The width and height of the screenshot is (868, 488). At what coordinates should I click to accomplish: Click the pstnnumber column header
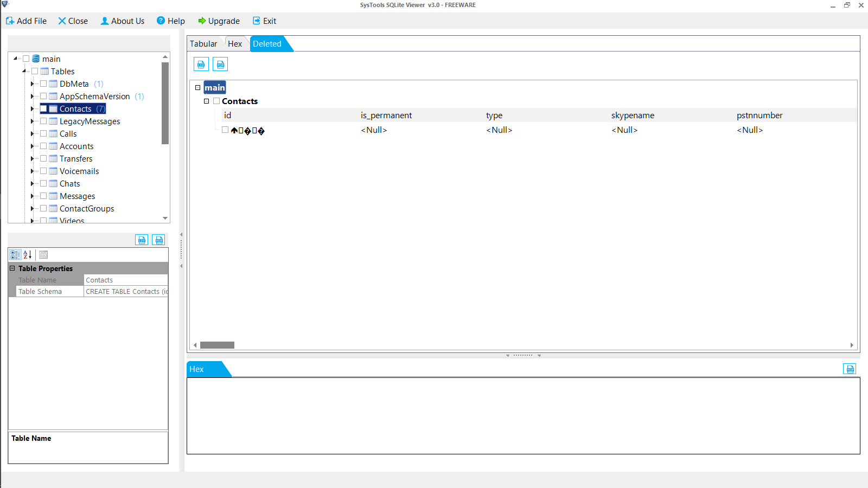pyautogui.click(x=759, y=115)
